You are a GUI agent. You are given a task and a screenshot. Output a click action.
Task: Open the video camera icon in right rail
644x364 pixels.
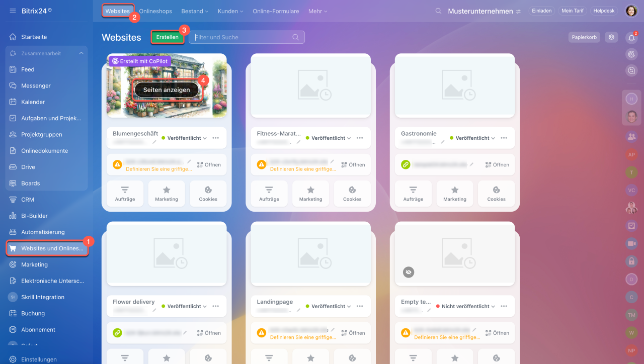[631, 243]
